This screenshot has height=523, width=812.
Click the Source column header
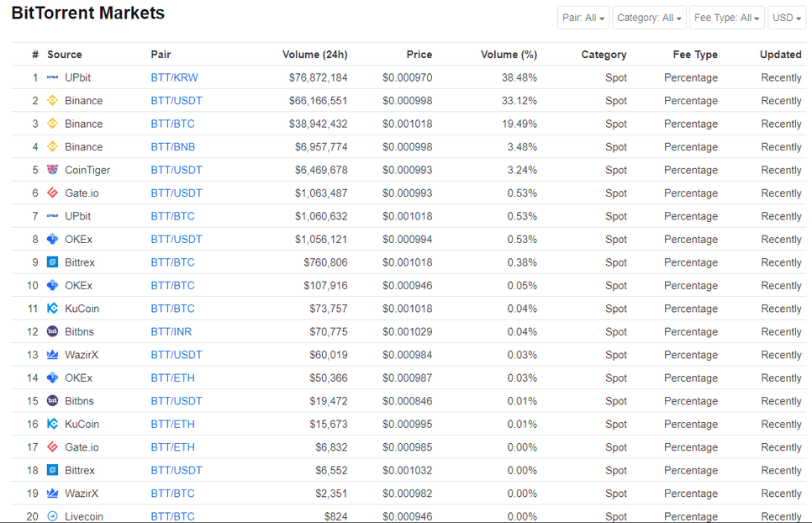click(x=64, y=55)
